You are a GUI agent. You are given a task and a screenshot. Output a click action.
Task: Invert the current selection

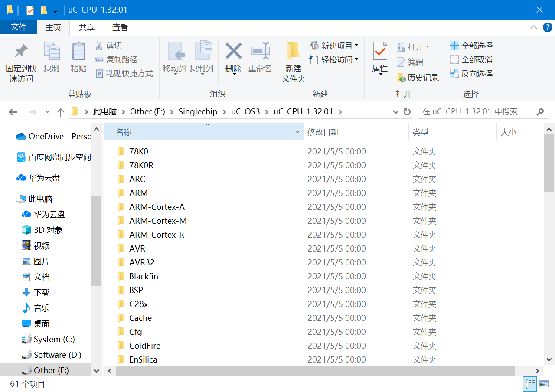(x=471, y=73)
